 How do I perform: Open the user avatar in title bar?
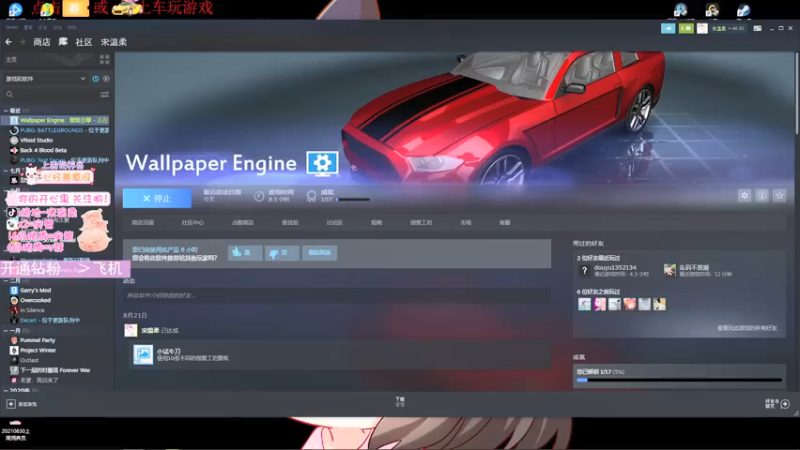tap(703, 29)
